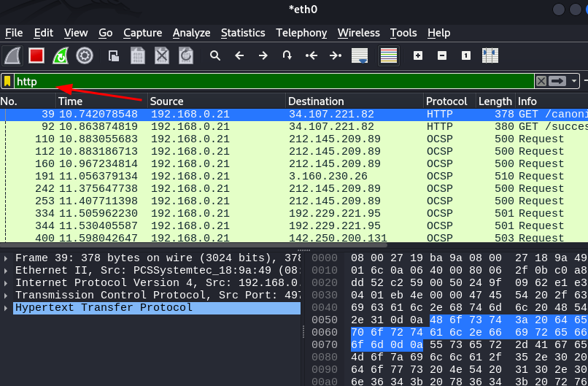
Task: Jump to last packet icon
Action: (336, 56)
